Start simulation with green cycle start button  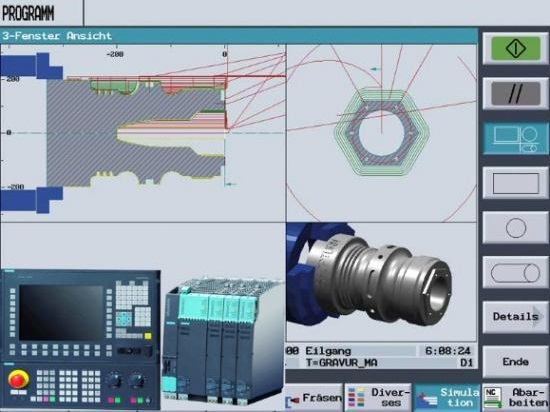click(515, 49)
